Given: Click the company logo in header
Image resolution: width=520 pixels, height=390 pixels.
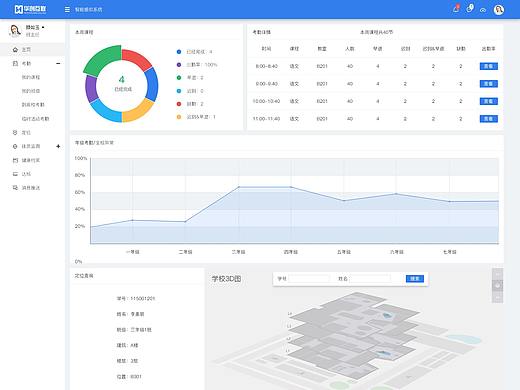Looking at the screenshot, I should (x=30, y=9).
